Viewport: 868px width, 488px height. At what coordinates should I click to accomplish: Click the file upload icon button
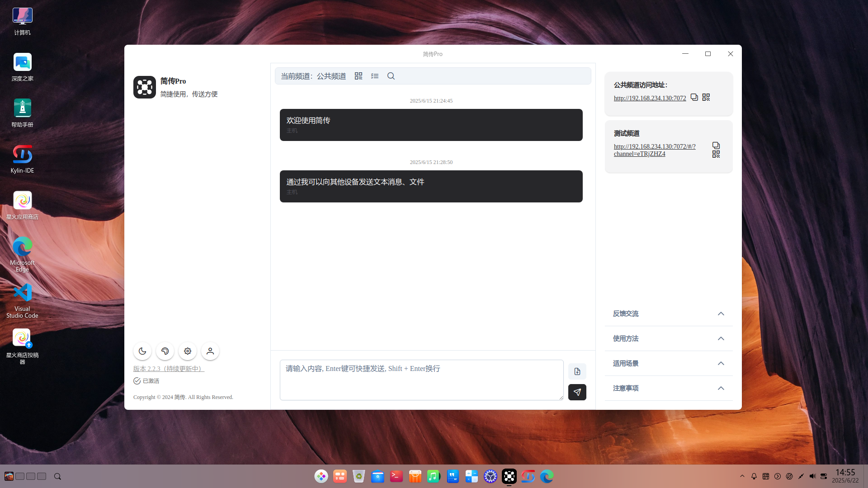[577, 371]
